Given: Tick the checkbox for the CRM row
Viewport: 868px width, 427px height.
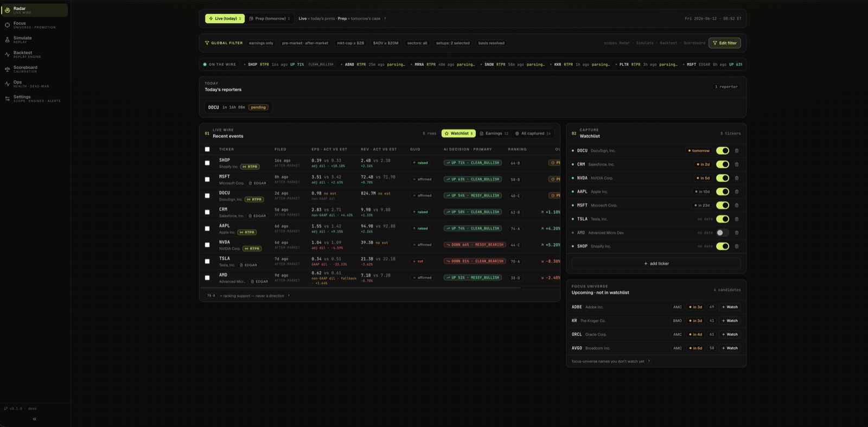Looking at the screenshot, I should (x=207, y=212).
